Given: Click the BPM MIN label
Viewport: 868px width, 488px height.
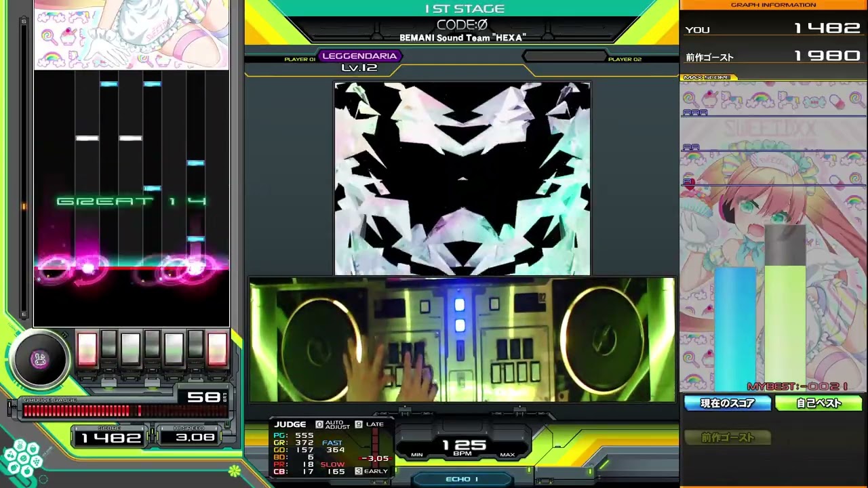Looking at the screenshot, I should click(417, 455).
